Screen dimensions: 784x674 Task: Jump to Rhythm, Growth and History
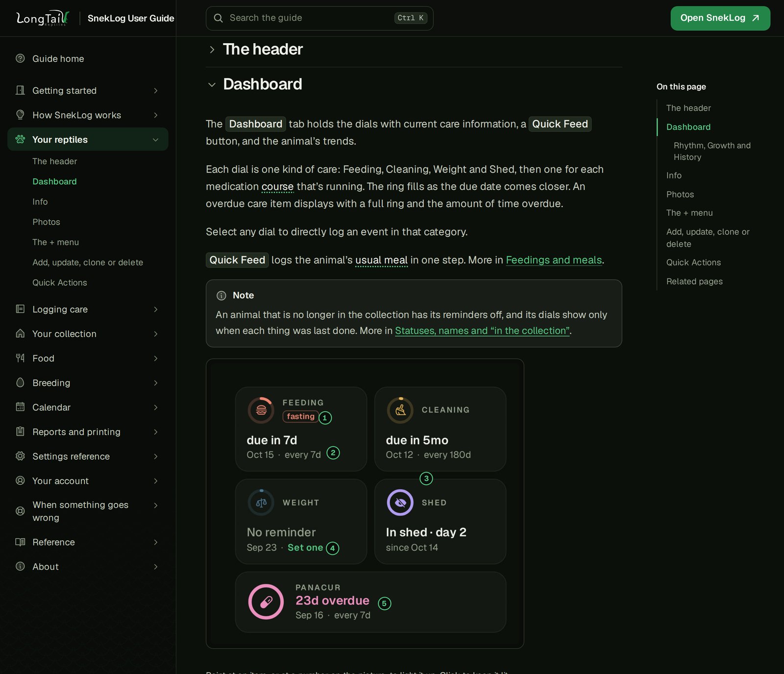[712, 151]
